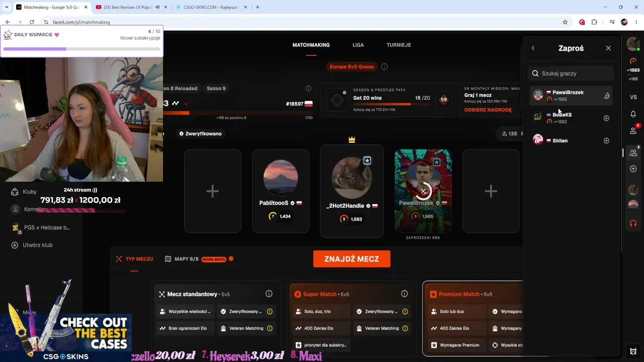The image size is (644, 362).
Task: Open the PablitoooS player card
Action: [281, 191]
